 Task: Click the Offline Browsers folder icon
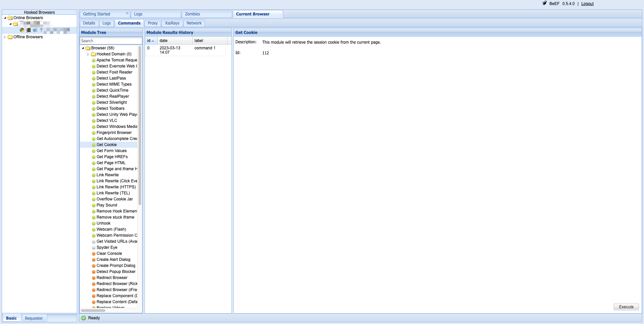[x=10, y=37]
